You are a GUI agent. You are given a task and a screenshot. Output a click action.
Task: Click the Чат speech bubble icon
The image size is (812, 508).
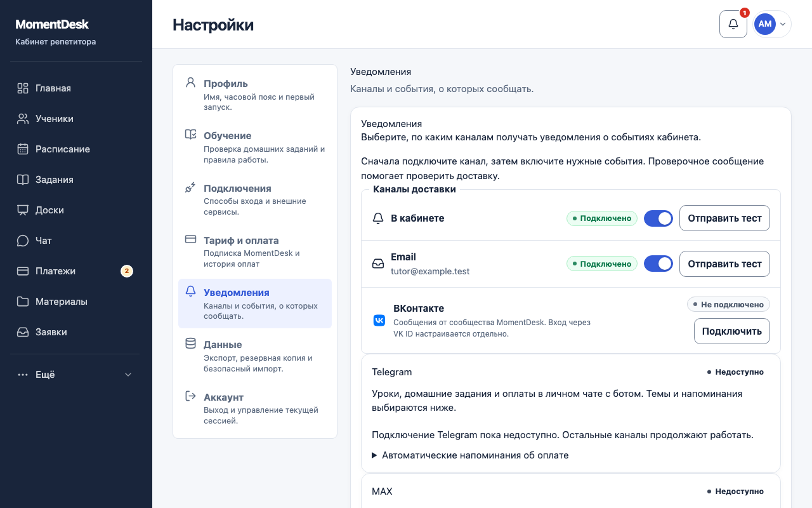[x=23, y=241]
